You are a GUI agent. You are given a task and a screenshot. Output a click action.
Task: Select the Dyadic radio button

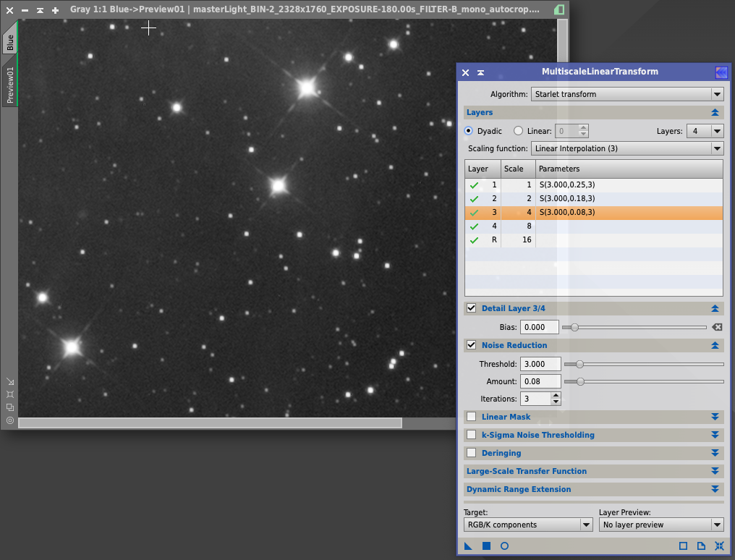click(x=468, y=131)
